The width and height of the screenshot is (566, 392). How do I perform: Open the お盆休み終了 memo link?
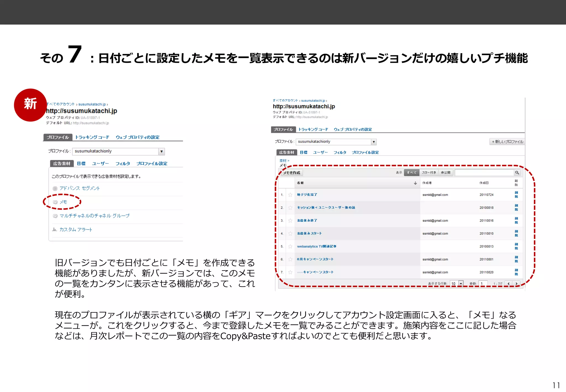tap(307, 221)
